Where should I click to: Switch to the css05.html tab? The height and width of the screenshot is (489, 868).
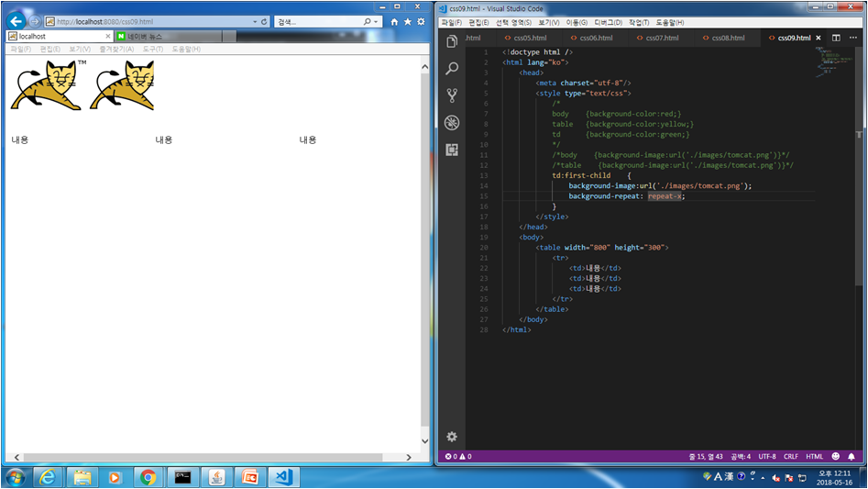pos(530,38)
